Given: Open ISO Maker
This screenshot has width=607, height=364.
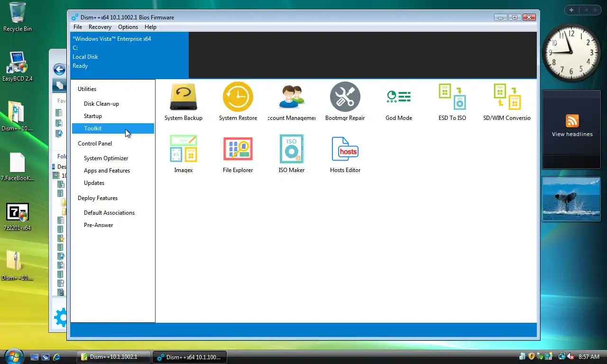Looking at the screenshot, I should 292,154.
